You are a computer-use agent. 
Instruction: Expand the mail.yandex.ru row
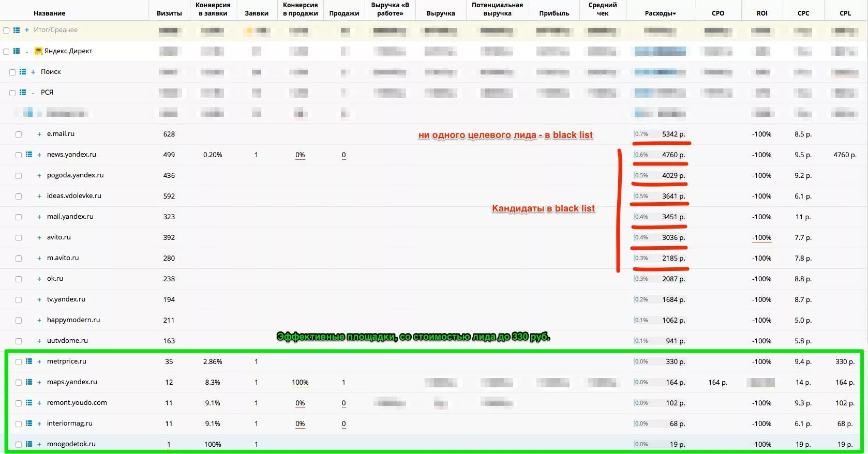(x=39, y=217)
